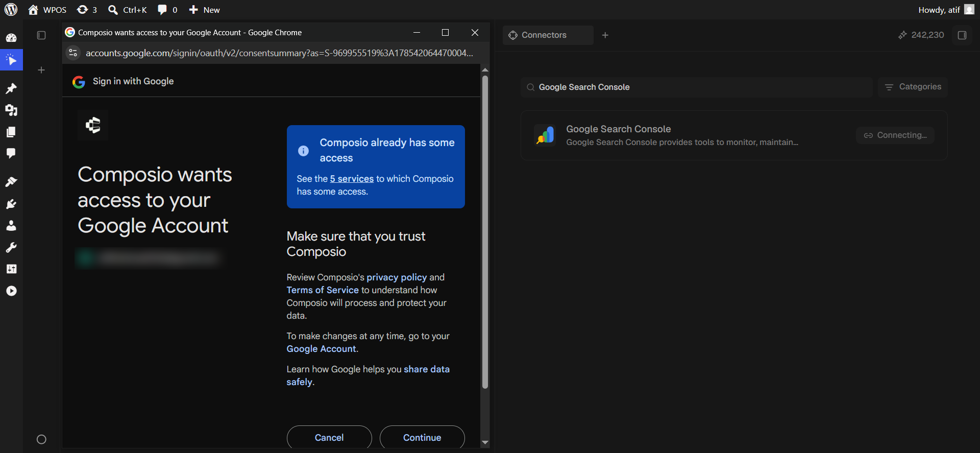Image resolution: width=980 pixels, height=453 pixels.
Task: Open Pages in admin sidebar
Action: coord(11,132)
